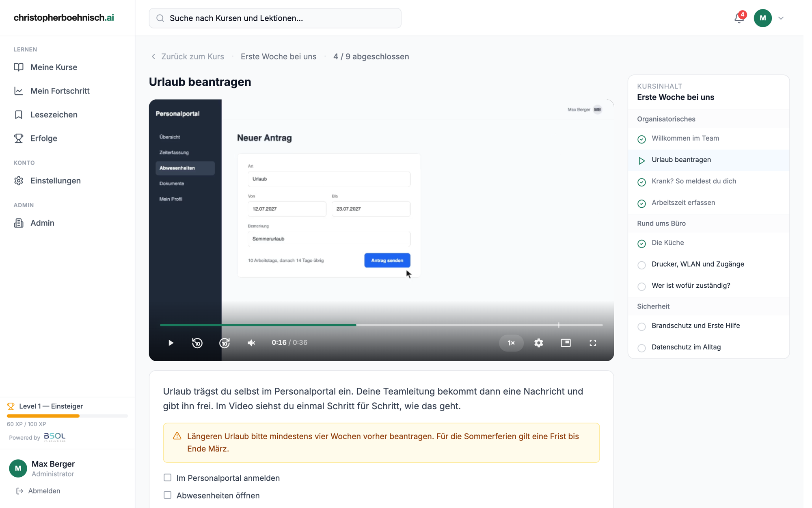Open lesson Drucker, WLAN und Zugänge
This screenshot has width=812, height=508.
click(708, 265)
